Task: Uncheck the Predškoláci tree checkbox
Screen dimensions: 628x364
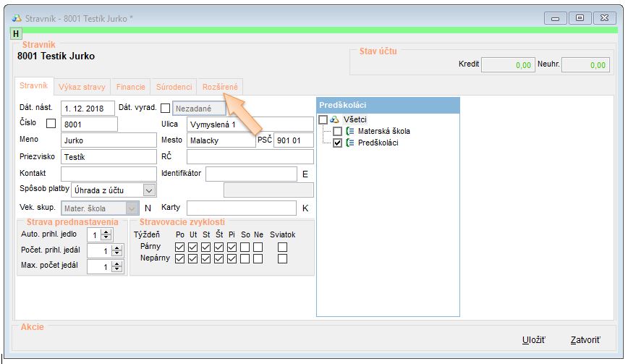Action: point(338,143)
